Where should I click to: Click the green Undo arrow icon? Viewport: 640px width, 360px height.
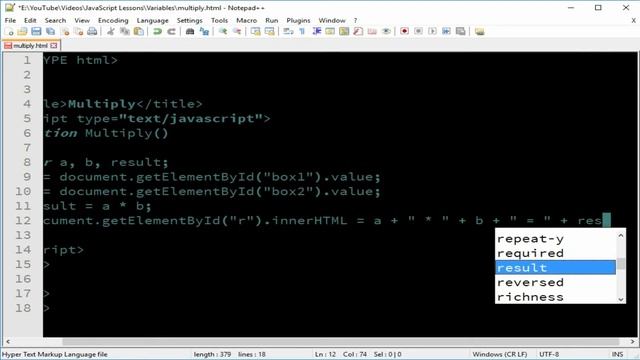[x=157, y=31]
